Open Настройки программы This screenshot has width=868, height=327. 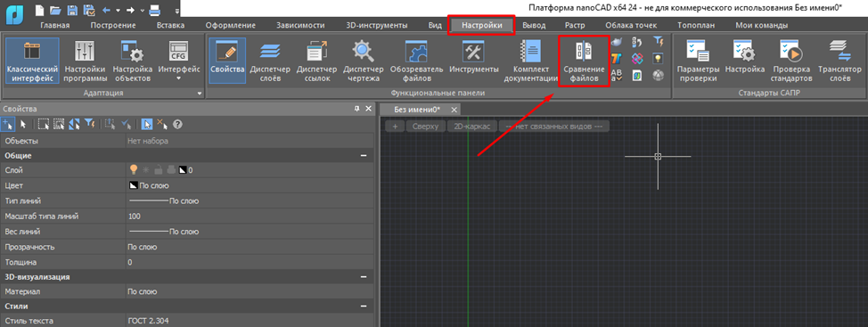click(x=86, y=61)
